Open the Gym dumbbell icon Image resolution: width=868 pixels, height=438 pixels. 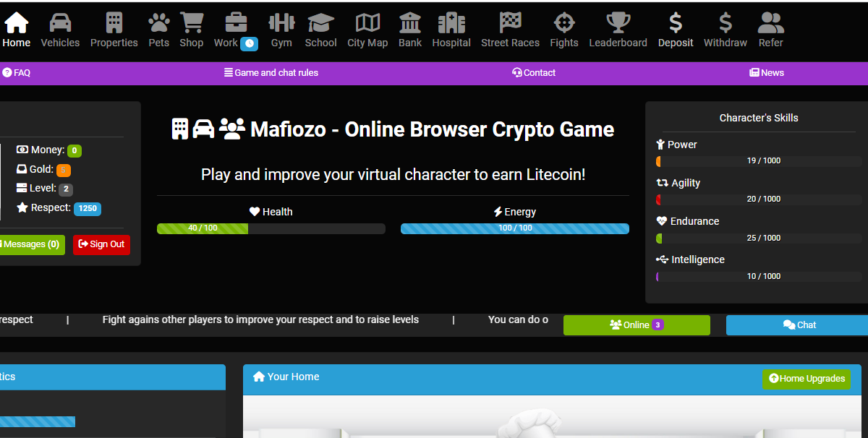click(281, 22)
